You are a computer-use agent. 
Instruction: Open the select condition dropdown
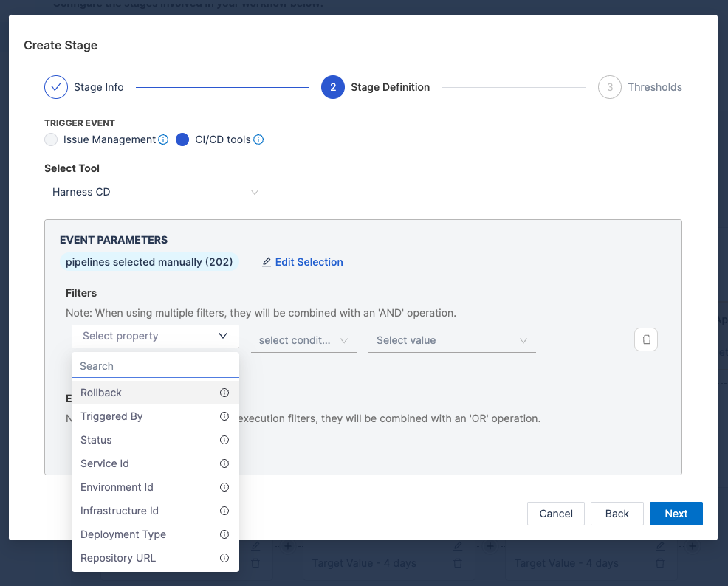[303, 340]
